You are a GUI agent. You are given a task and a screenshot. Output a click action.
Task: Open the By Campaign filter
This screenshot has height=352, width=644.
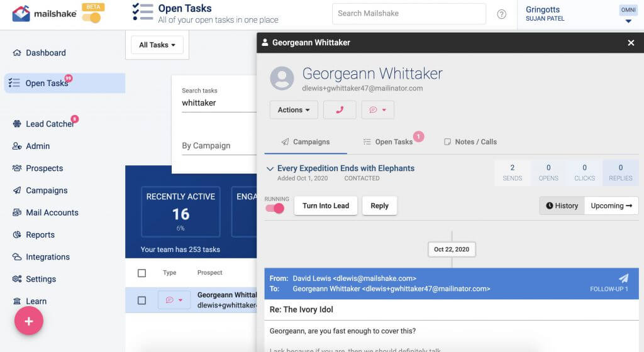pyautogui.click(x=219, y=146)
